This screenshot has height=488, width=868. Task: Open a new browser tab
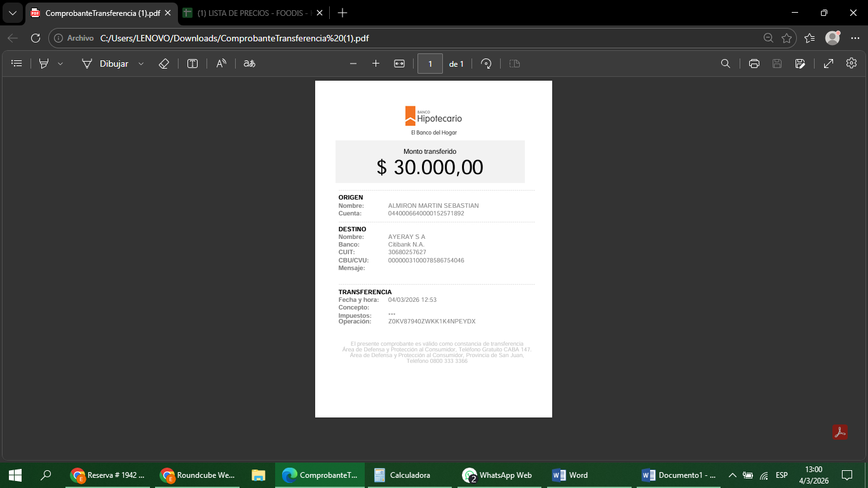tap(342, 13)
